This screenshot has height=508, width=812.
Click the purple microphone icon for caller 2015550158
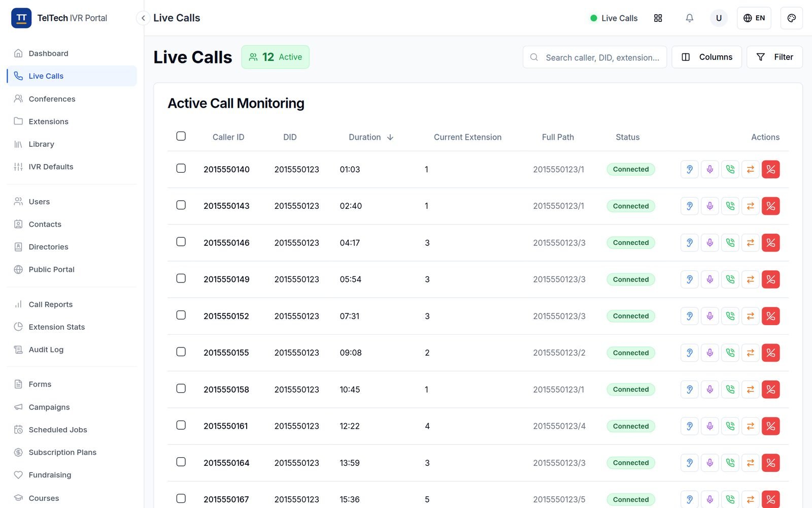[x=709, y=390]
